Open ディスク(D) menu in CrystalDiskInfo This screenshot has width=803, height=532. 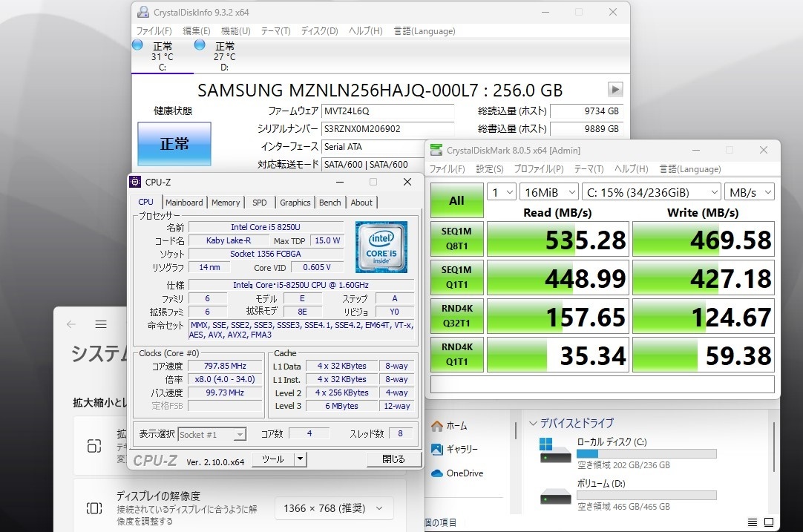coord(320,30)
